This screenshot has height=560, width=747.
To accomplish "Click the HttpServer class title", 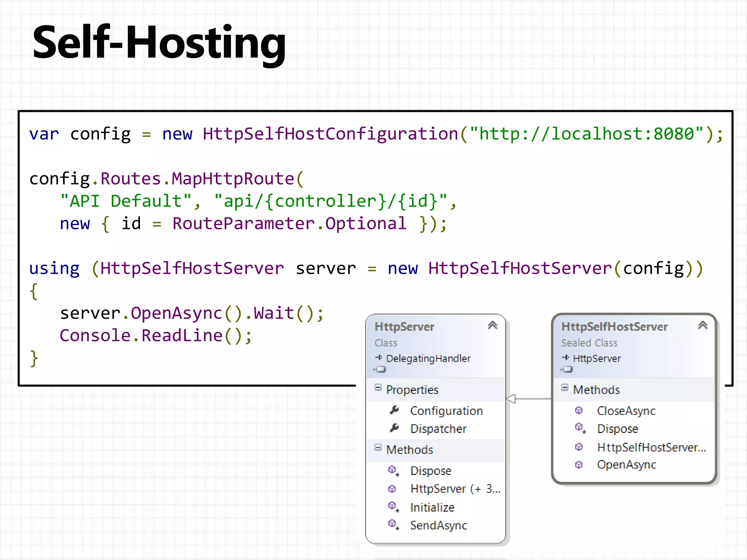I will [x=404, y=327].
